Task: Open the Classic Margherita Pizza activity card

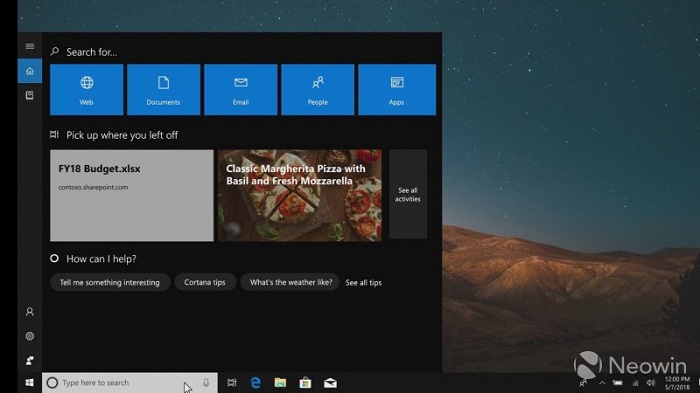Action: (300, 196)
